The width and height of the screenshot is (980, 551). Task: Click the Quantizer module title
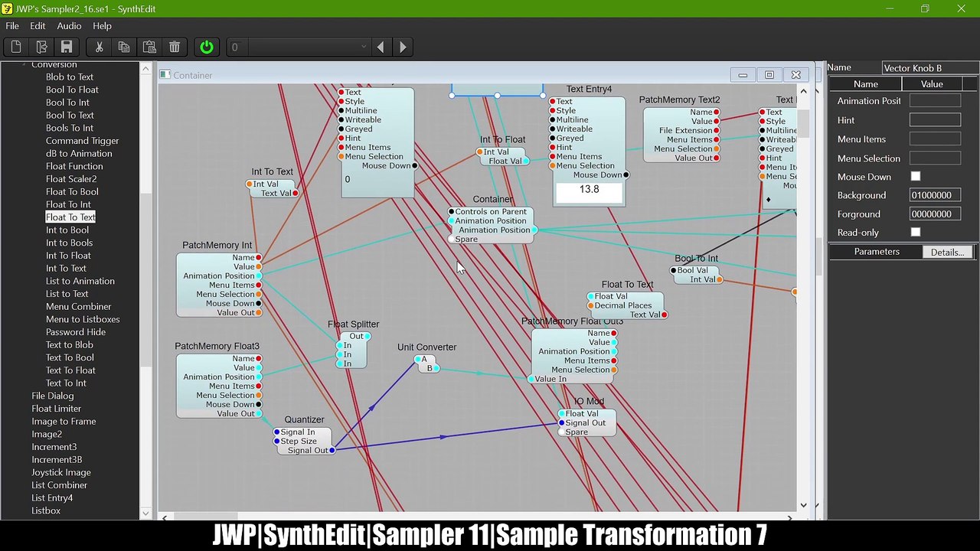click(x=304, y=420)
